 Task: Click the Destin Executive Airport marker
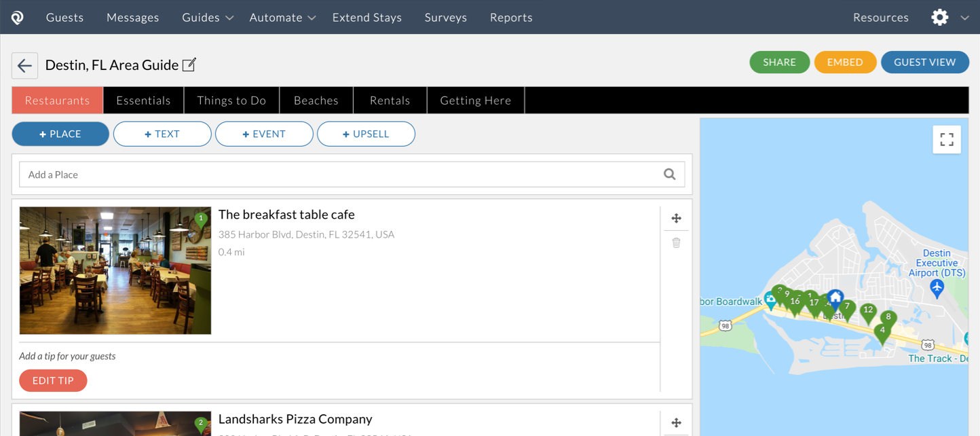click(937, 287)
